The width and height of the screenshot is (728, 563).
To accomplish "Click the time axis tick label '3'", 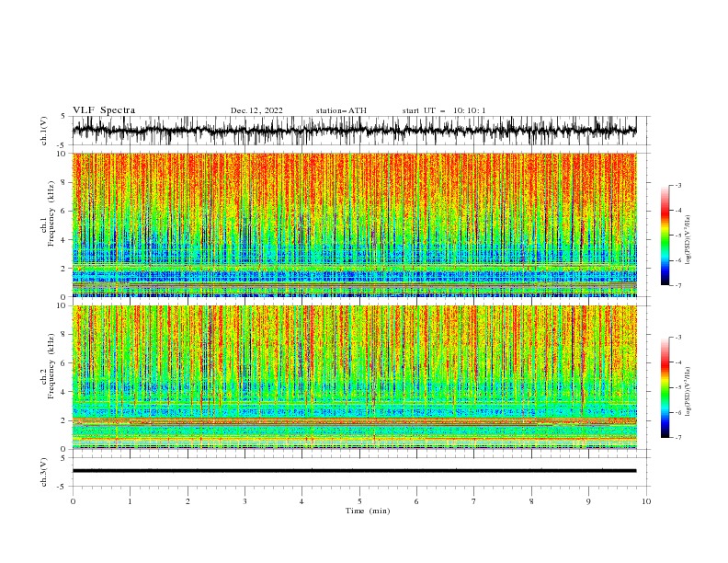I will pos(245,501).
